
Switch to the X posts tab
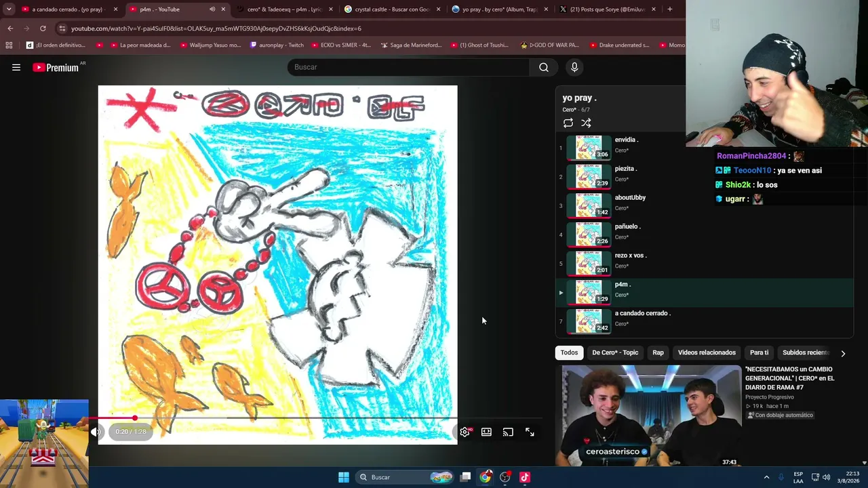(x=608, y=9)
